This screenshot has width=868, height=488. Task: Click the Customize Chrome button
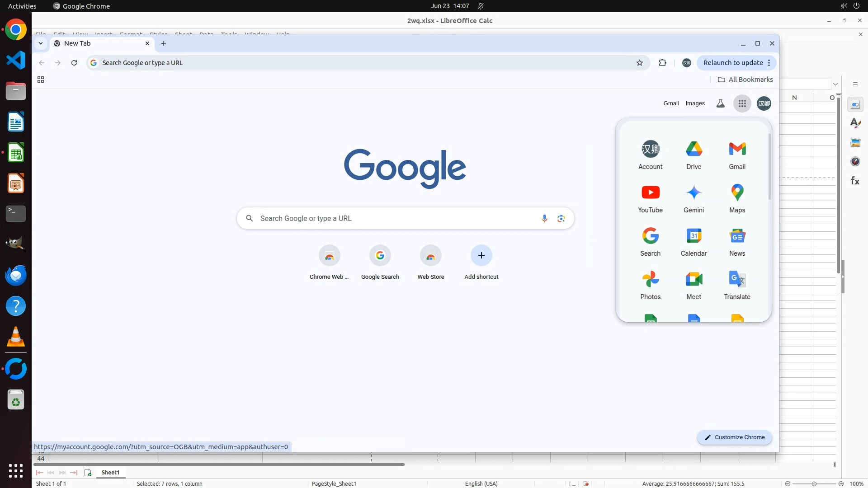click(x=734, y=437)
